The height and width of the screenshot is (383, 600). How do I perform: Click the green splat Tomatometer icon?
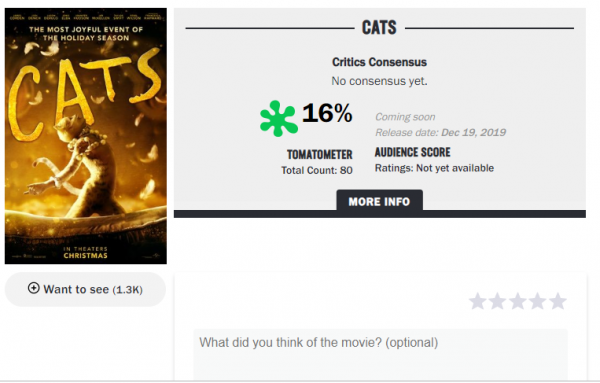point(279,118)
